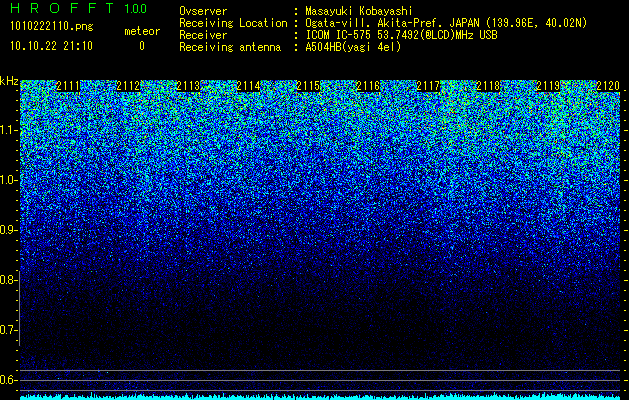Click the 0.7 frequency axis label
The height and width of the screenshot is (400, 629).
click(x=7, y=330)
